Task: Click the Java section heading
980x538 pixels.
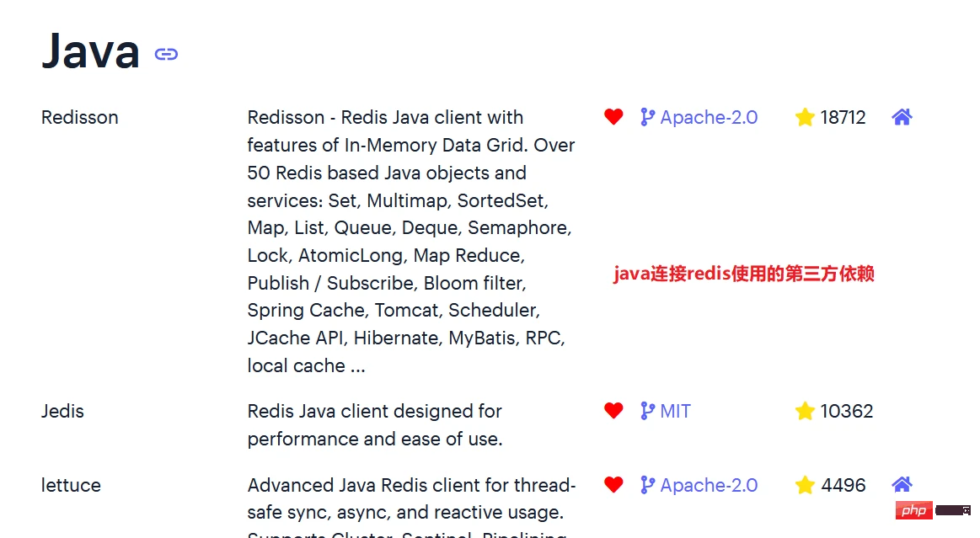Action: pyautogui.click(x=89, y=51)
